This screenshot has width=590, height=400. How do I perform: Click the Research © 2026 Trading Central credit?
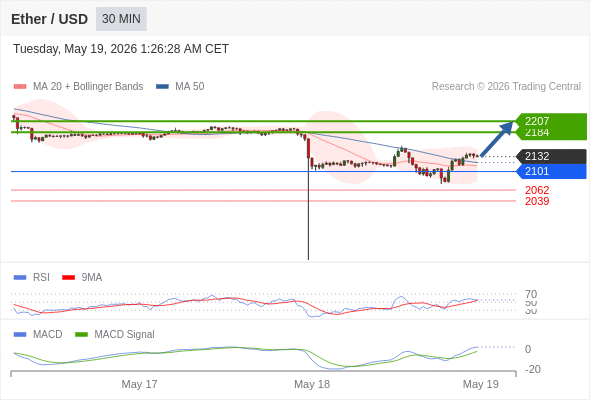click(506, 87)
